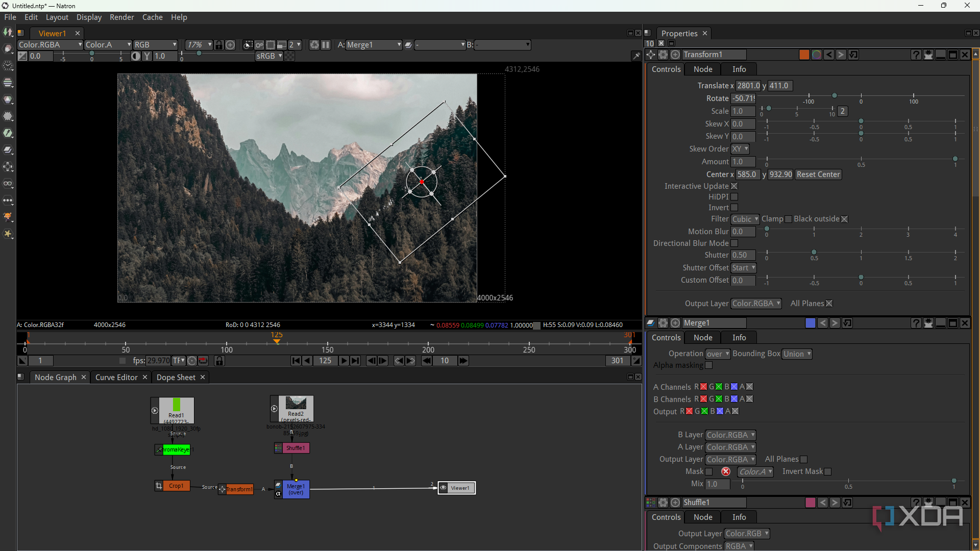This screenshot has height=551, width=980.
Task: Select the Time nodes clock icon
Action: [8, 65]
